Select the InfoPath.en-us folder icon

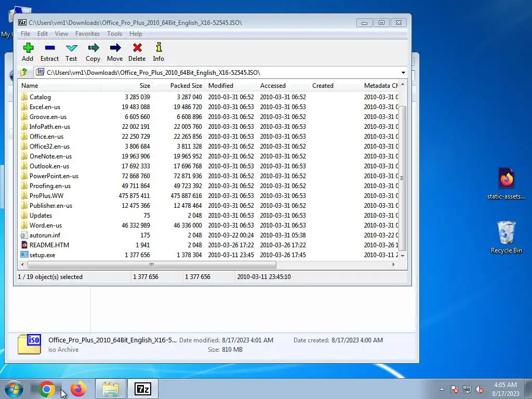coord(24,127)
